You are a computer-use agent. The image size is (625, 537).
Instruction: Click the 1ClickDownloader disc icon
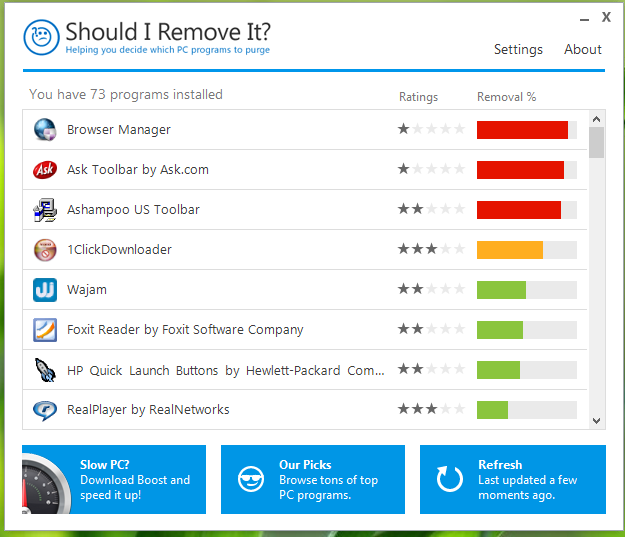click(45, 250)
